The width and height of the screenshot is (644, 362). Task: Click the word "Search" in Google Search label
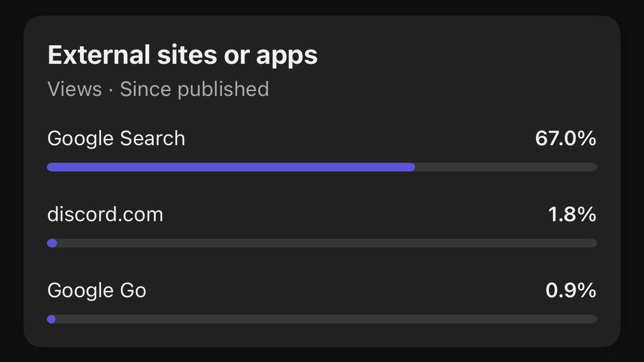click(x=152, y=138)
